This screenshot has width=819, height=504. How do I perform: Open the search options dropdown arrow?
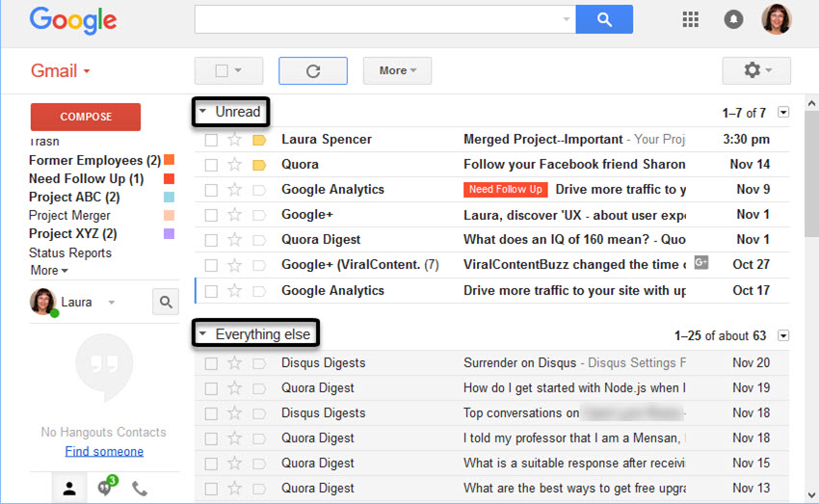[x=567, y=19]
